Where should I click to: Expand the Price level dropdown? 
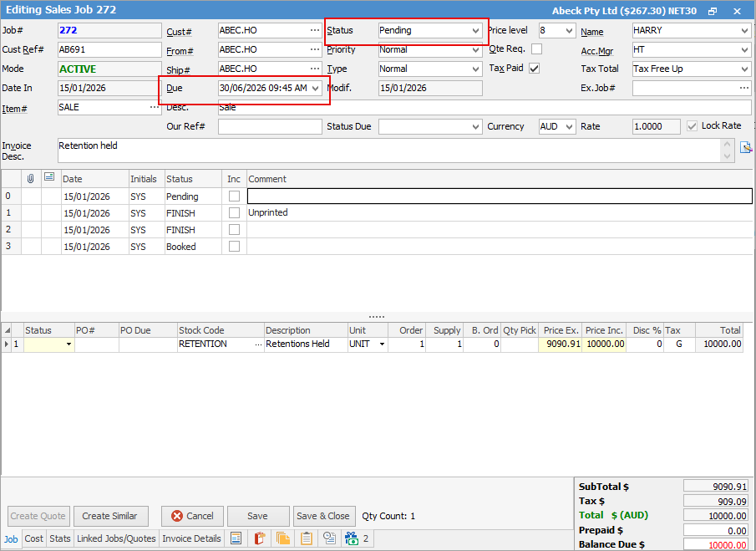[569, 30]
